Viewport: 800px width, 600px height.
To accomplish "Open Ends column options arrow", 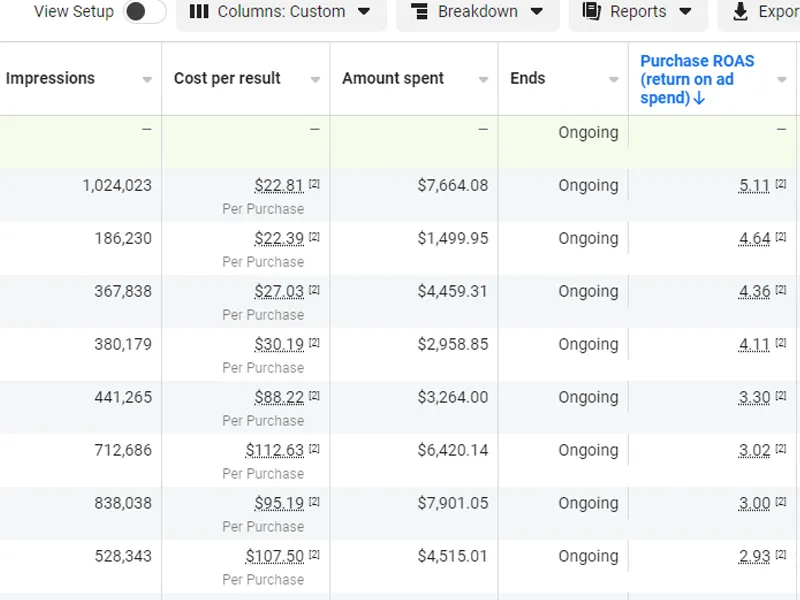I will pyautogui.click(x=613, y=80).
